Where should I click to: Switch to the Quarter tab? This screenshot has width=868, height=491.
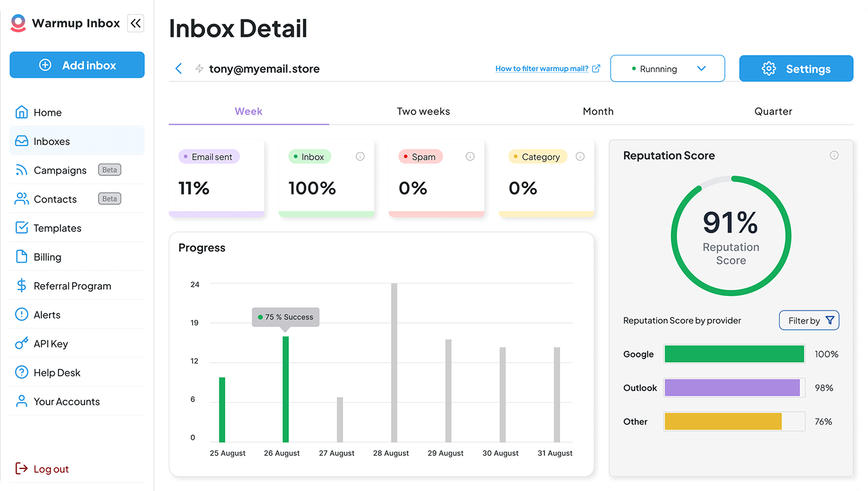coord(773,111)
